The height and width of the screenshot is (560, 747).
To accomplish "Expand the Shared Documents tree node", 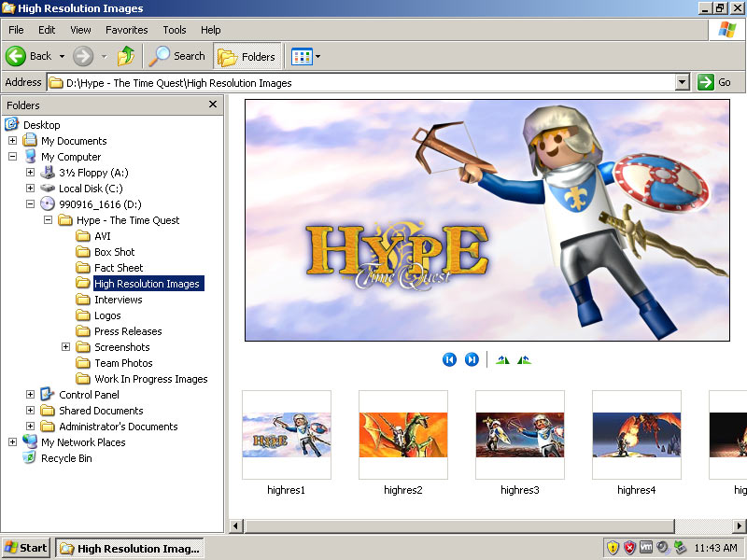I will click(30, 411).
